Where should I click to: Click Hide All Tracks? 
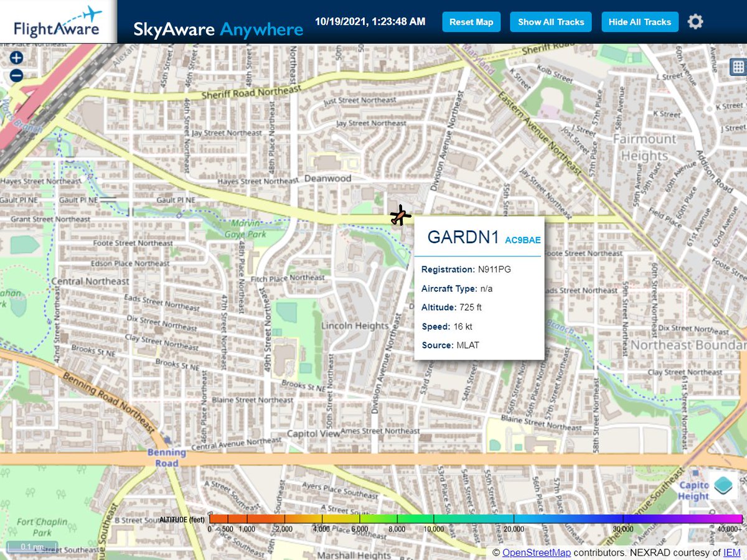click(x=639, y=22)
